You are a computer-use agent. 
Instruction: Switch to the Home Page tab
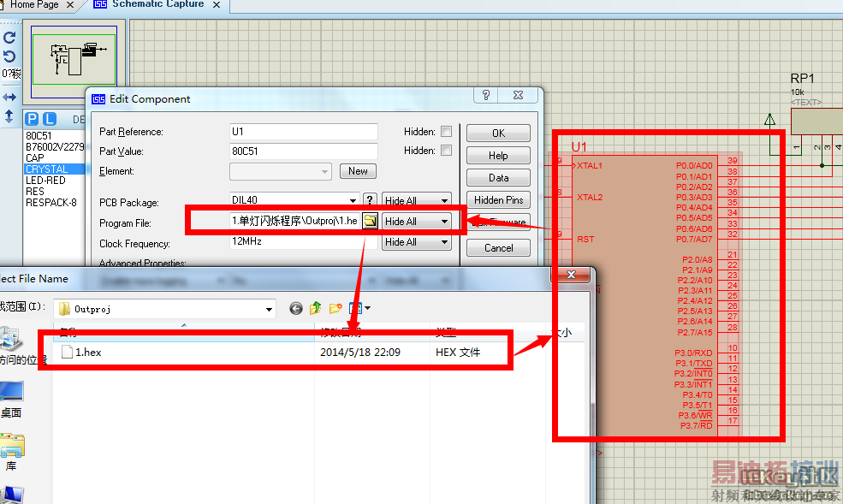(x=33, y=5)
